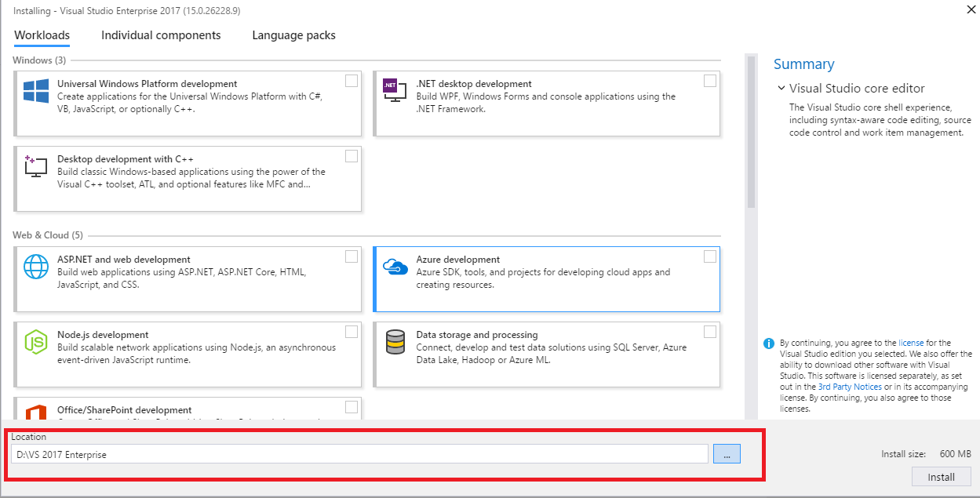This screenshot has width=980, height=498.
Task: Click the Desktop development with C++ icon
Action: tap(35, 166)
